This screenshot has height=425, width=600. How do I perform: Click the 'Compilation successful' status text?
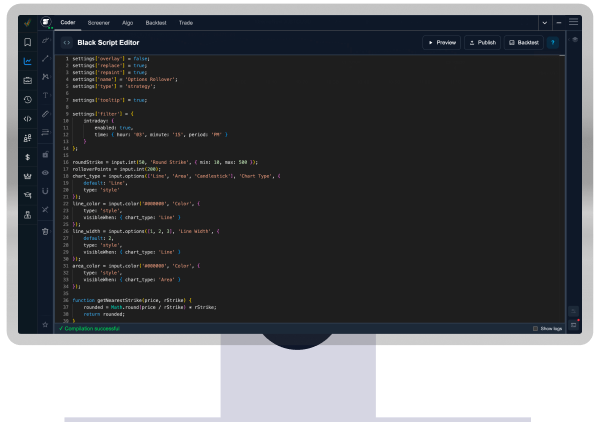click(92, 329)
